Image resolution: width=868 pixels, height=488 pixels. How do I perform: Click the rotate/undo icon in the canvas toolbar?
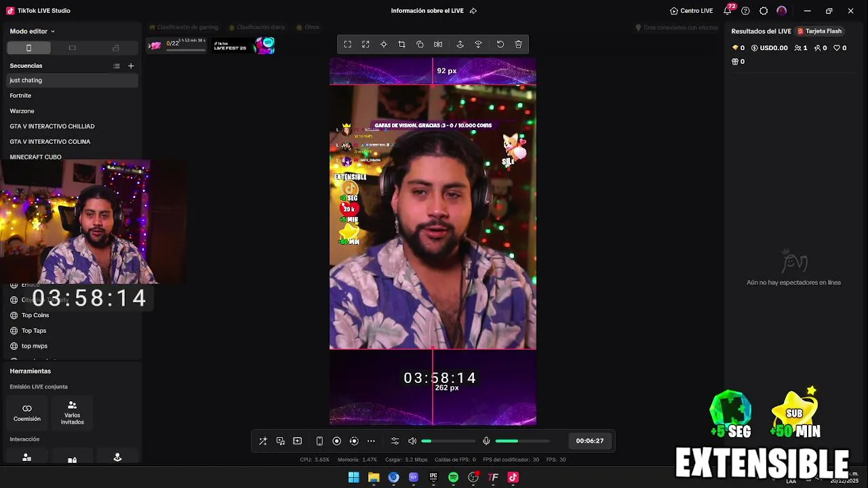(500, 44)
